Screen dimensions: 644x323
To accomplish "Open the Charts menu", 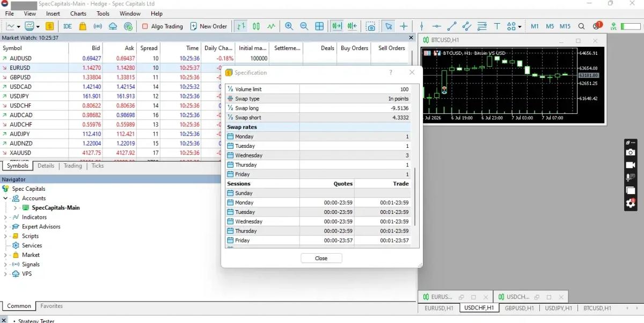I will pos(78,13).
